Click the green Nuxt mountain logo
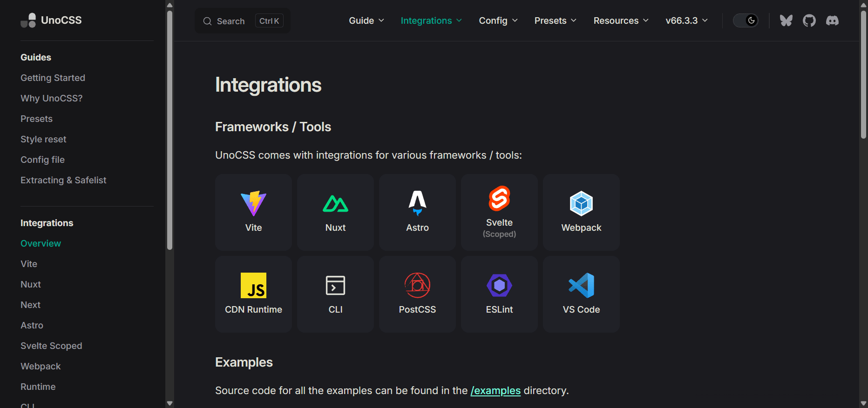 coord(335,203)
